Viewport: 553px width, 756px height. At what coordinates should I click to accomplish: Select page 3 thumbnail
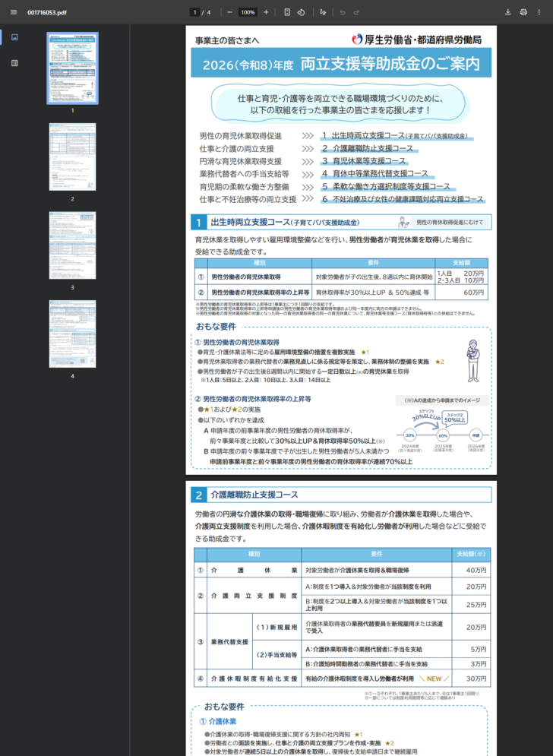tap(72, 245)
